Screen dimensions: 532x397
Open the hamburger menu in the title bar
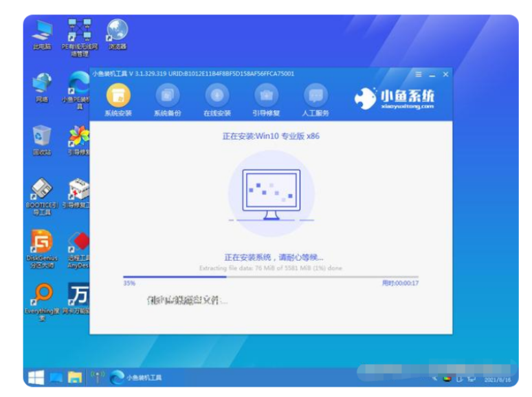419,74
